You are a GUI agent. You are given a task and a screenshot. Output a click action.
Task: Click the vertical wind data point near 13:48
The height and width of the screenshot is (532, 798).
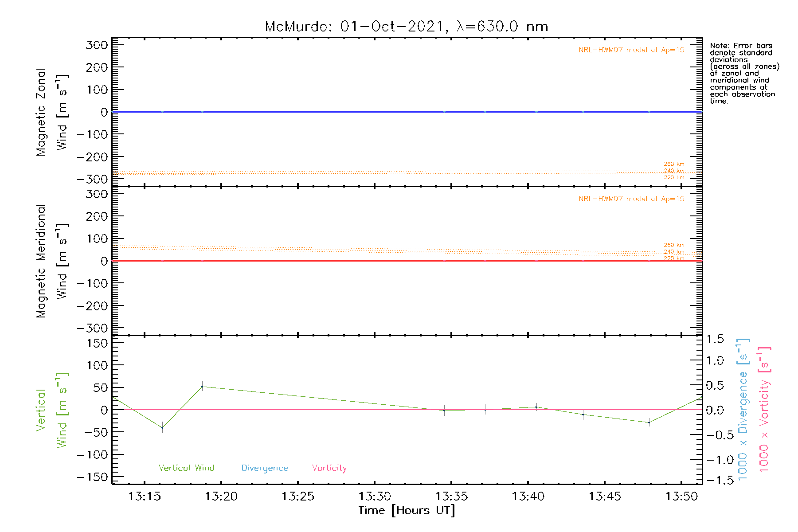tap(649, 422)
